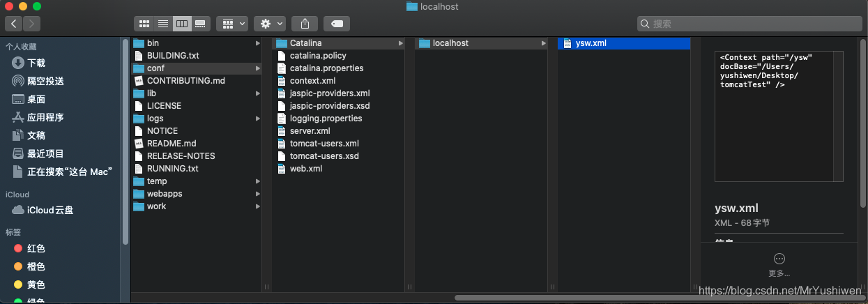Select RELEASE-NOTES file
The height and width of the screenshot is (304, 868).
197,156
